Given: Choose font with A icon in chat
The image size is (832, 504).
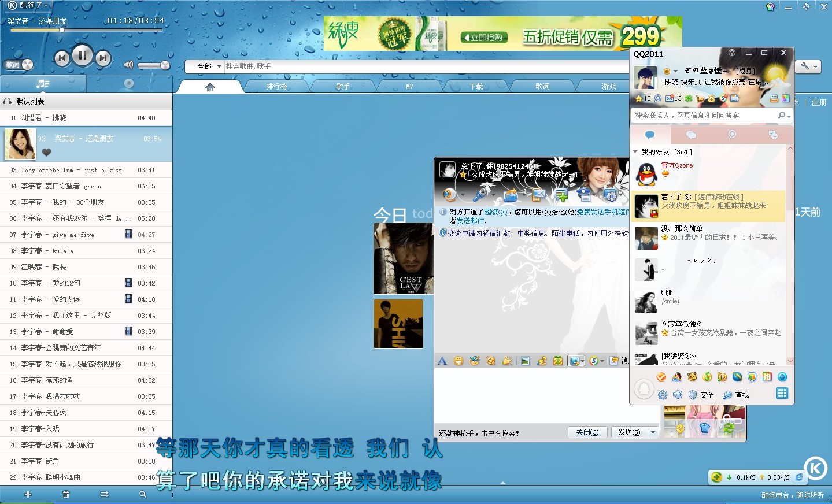Looking at the screenshot, I should tap(442, 361).
